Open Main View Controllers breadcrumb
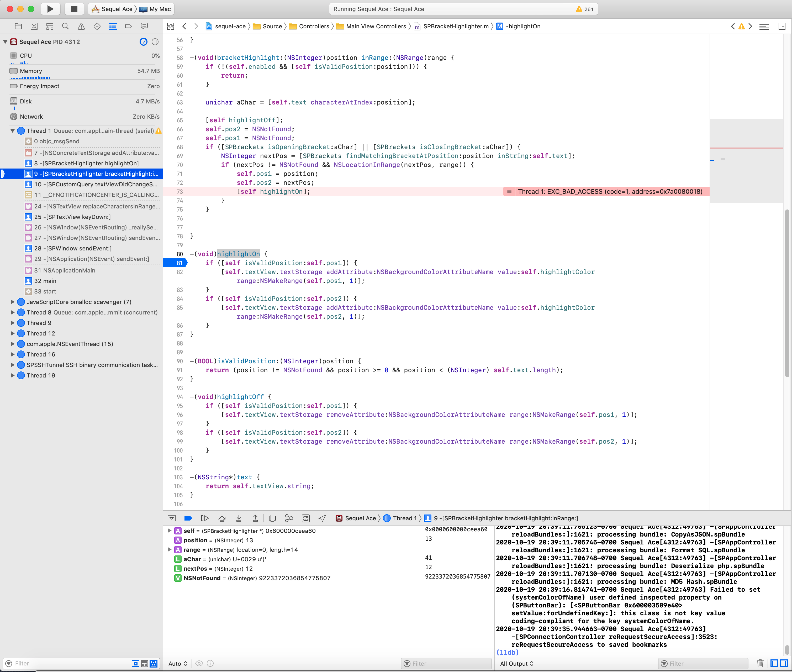The width and height of the screenshot is (792, 672). point(371,26)
